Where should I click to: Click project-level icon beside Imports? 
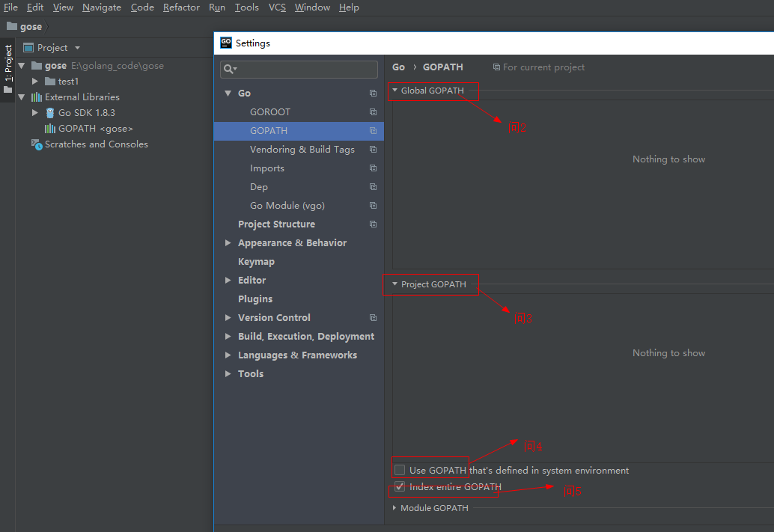click(x=374, y=168)
